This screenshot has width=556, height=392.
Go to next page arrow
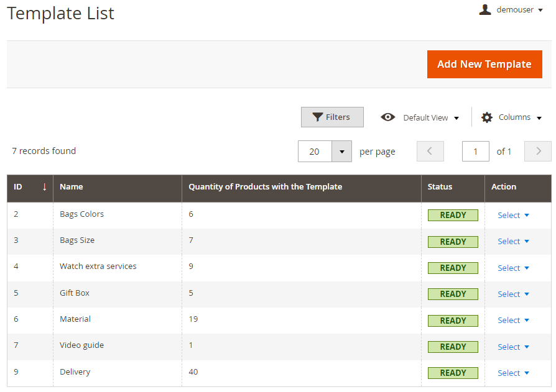pyautogui.click(x=538, y=151)
